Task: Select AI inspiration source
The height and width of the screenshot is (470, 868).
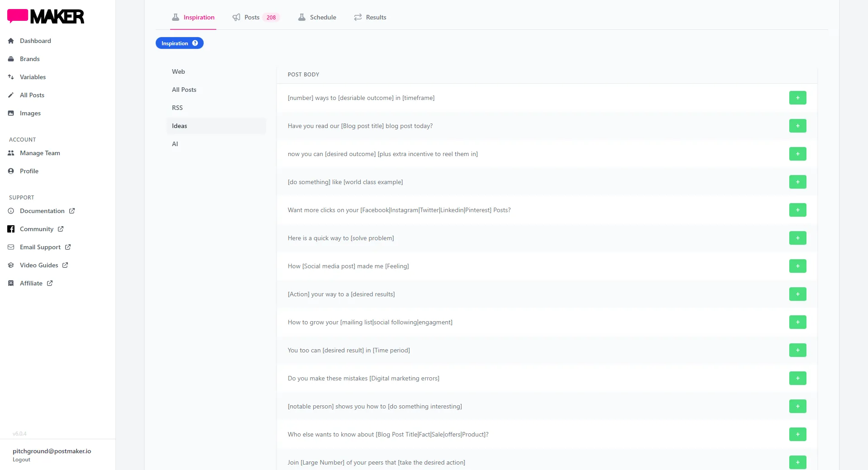Action: coord(216,144)
